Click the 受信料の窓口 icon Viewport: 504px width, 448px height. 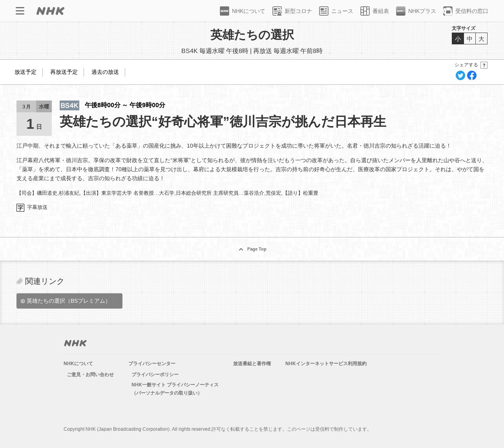[447, 11]
